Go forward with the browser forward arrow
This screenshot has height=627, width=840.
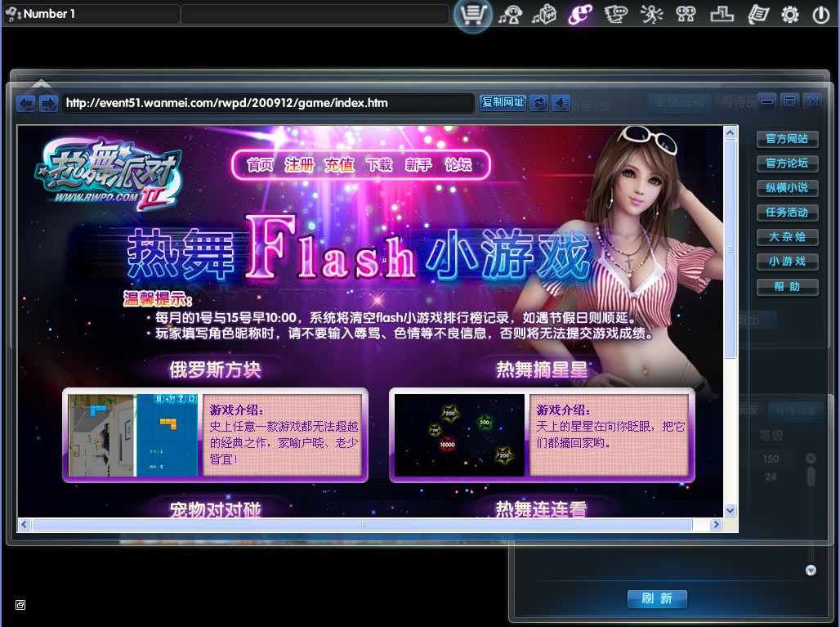(x=48, y=103)
